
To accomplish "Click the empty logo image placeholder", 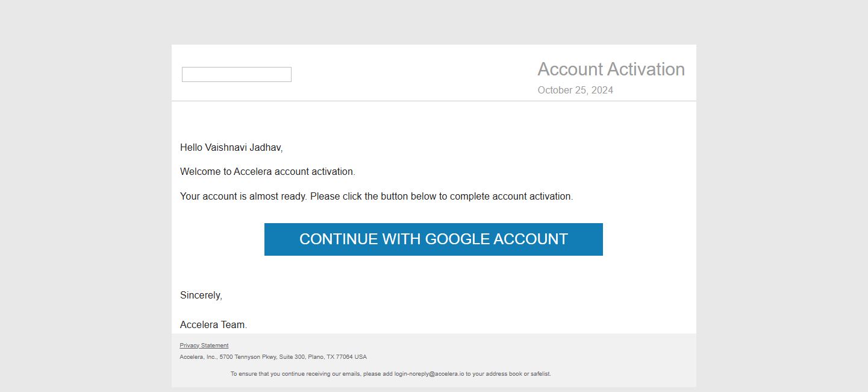I will (237, 75).
